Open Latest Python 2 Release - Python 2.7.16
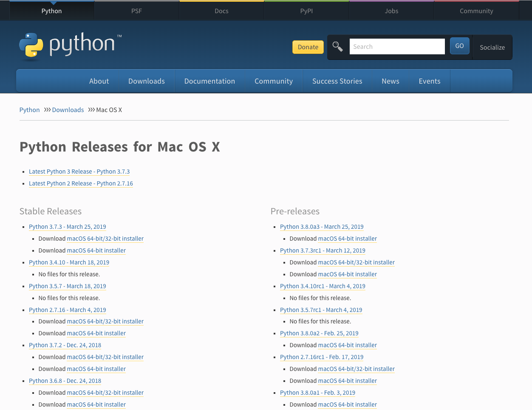532x410 pixels. 81,183
